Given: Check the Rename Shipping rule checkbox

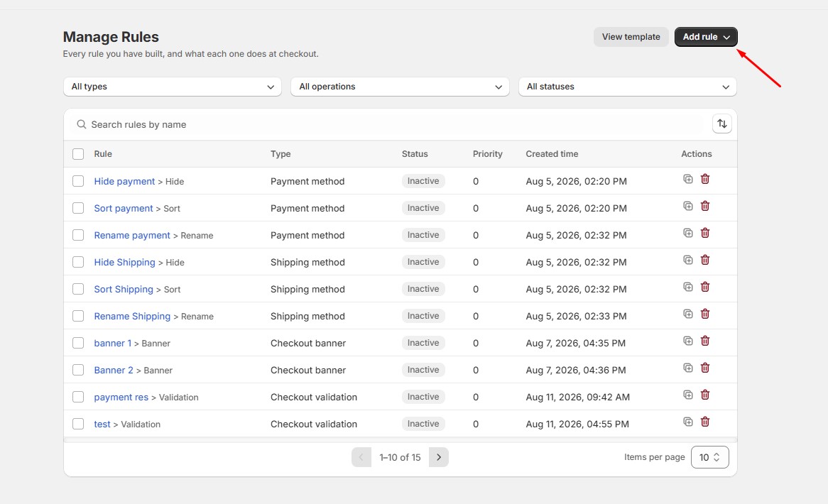Looking at the screenshot, I should point(78,316).
